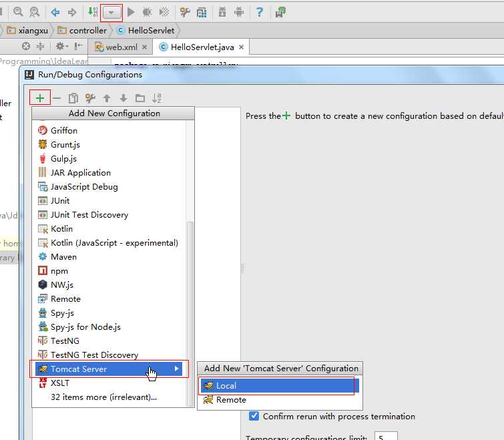Click the green Run play icon
Viewport: 504px width, 440px height.
[x=131, y=12]
